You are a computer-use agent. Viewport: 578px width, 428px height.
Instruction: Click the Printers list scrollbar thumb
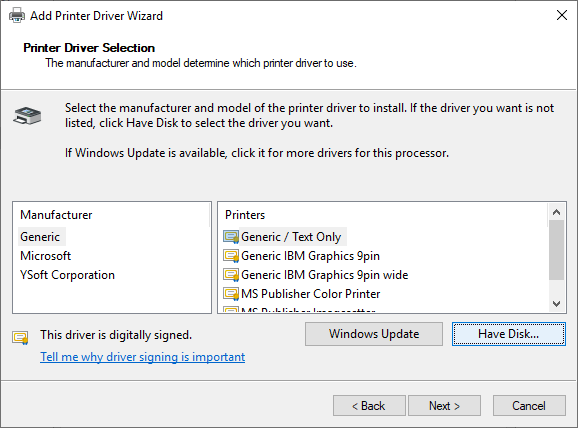pyautogui.click(x=557, y=250)
